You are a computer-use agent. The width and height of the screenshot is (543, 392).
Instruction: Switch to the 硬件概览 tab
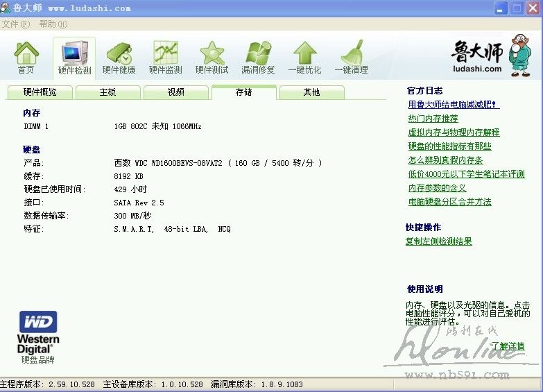click(40, 92)
